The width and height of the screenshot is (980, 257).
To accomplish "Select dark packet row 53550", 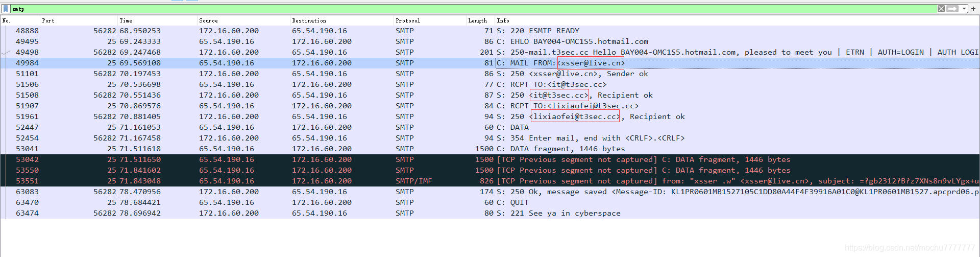I will (x=490, y=170).
